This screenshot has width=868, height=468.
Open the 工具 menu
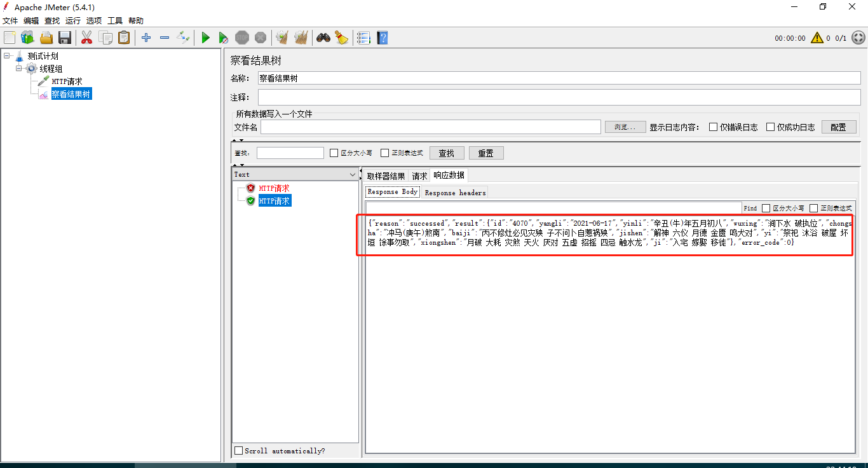[115, 21]
